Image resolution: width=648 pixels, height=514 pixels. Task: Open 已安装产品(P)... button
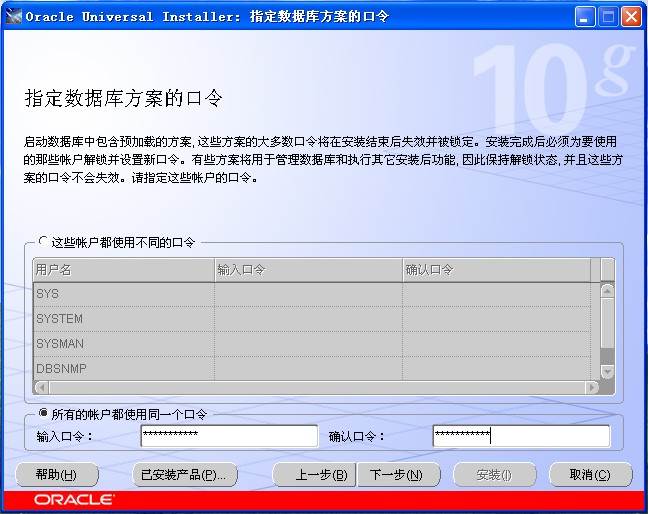tap(185, 475)
